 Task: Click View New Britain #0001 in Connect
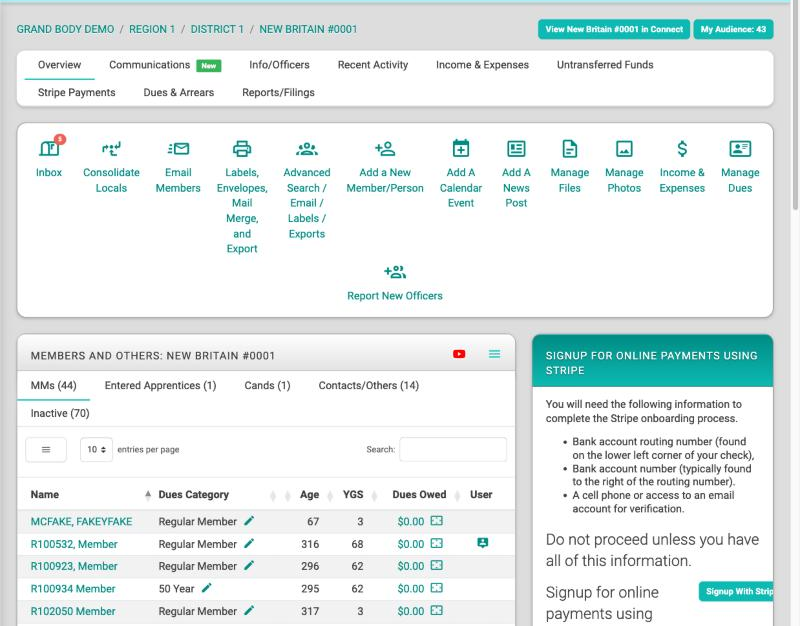(614, 29)
